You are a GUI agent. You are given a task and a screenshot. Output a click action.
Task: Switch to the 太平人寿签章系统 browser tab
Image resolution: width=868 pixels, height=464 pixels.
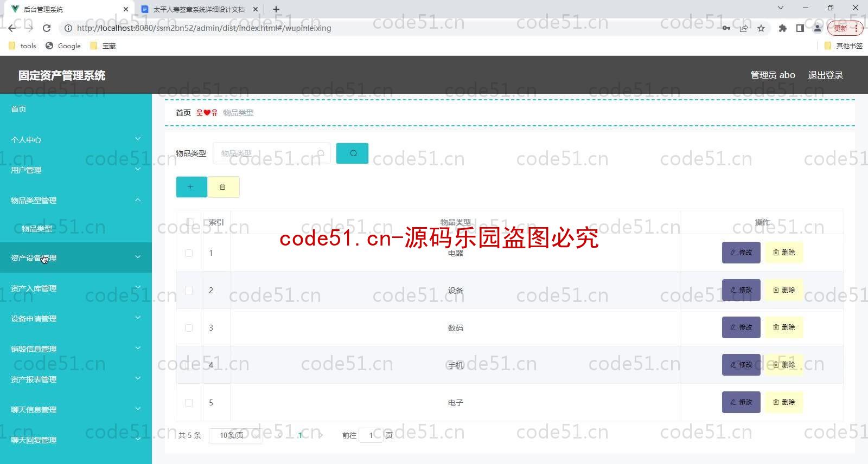click(x=199, y=9)
